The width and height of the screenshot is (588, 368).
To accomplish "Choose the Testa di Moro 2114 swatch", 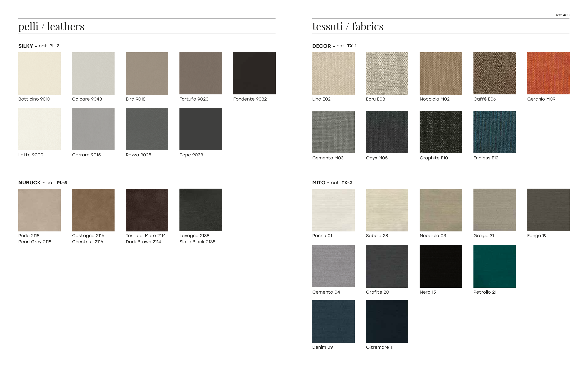I will point(147,210).
